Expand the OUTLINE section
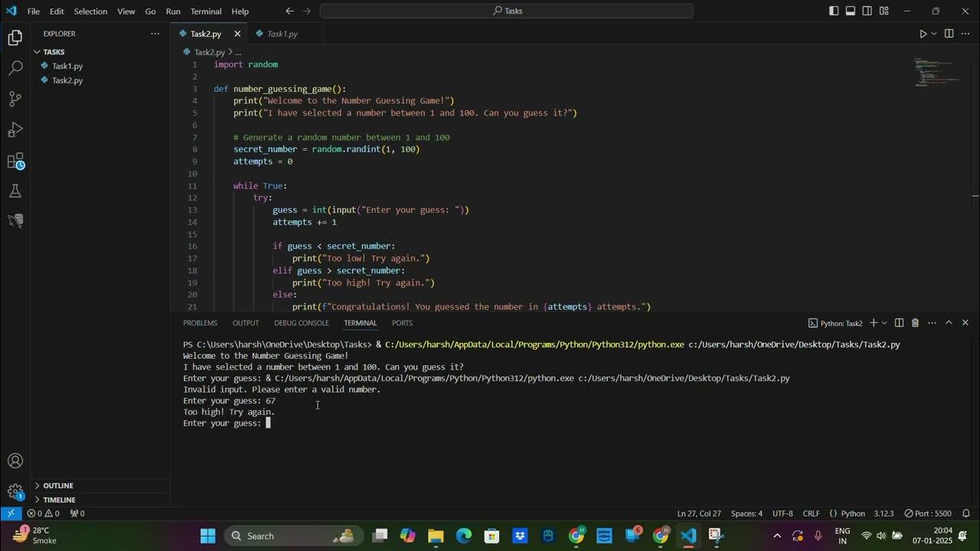 pyautogui.click(x=100, y=485)
